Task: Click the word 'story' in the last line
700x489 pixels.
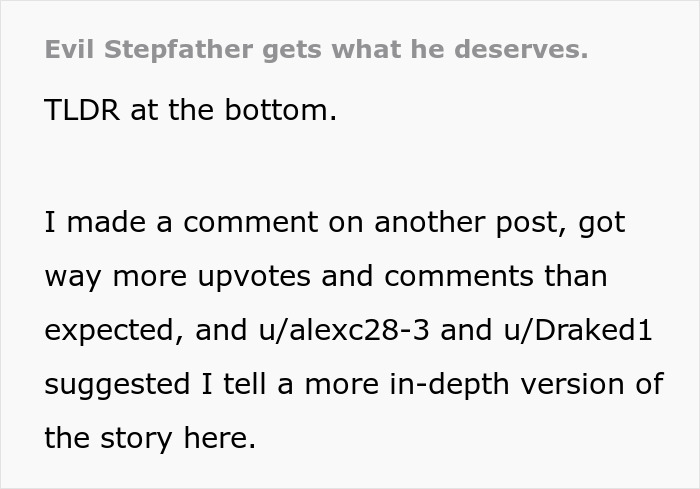Action: point(140,437)
